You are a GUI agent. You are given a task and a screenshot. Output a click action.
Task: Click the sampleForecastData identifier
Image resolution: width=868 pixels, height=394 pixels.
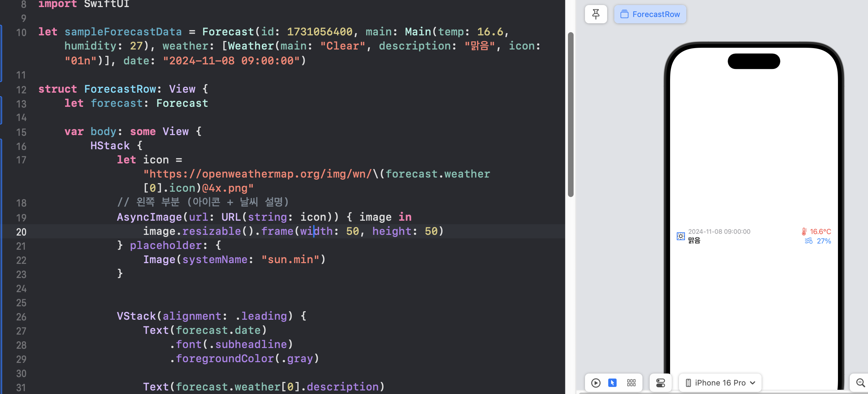click(123, 32)
